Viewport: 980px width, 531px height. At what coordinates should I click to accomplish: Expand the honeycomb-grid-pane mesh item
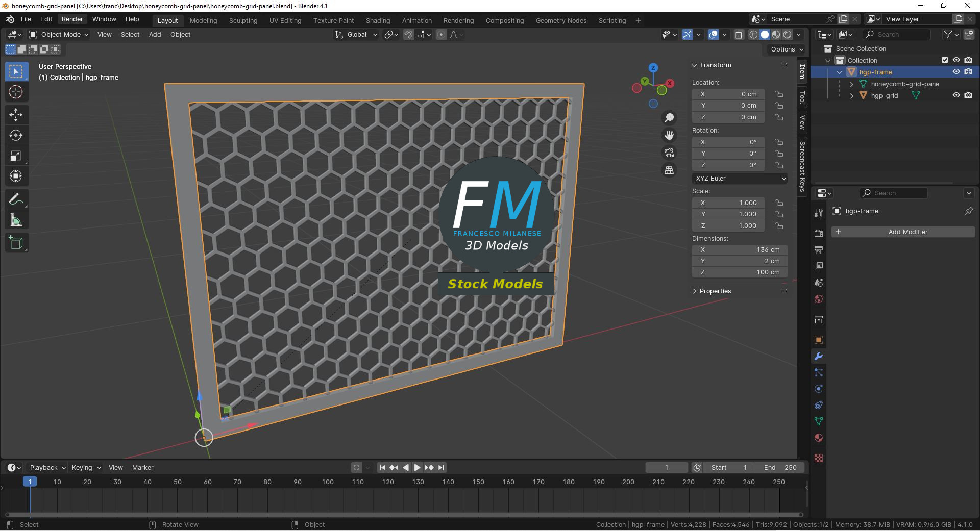[x=851, y=84]
